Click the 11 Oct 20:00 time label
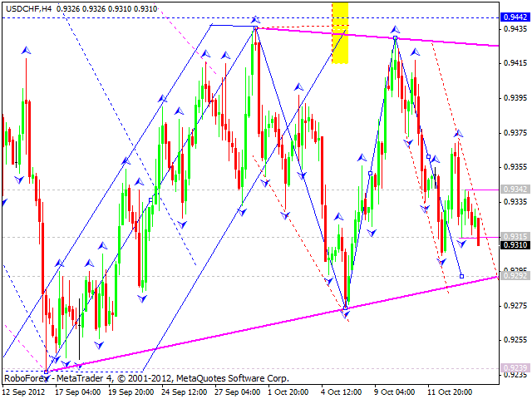This screenshot has width=532, height=399. click(450, 392)
